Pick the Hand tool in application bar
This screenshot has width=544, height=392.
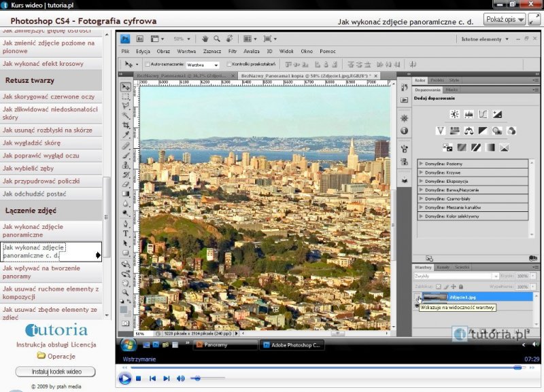coord(205,39)
